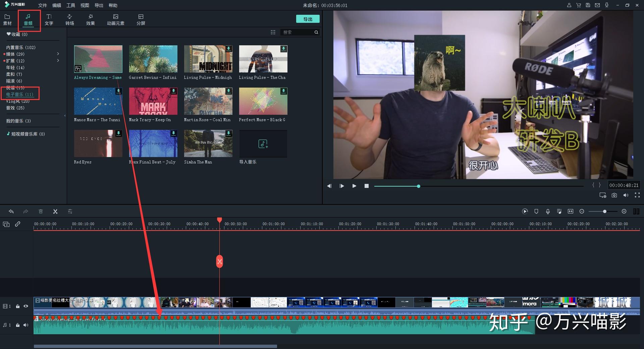This screenshot has width=644, height=349.
Task: Open the 工具 menu
Action: tap(71, 5)
